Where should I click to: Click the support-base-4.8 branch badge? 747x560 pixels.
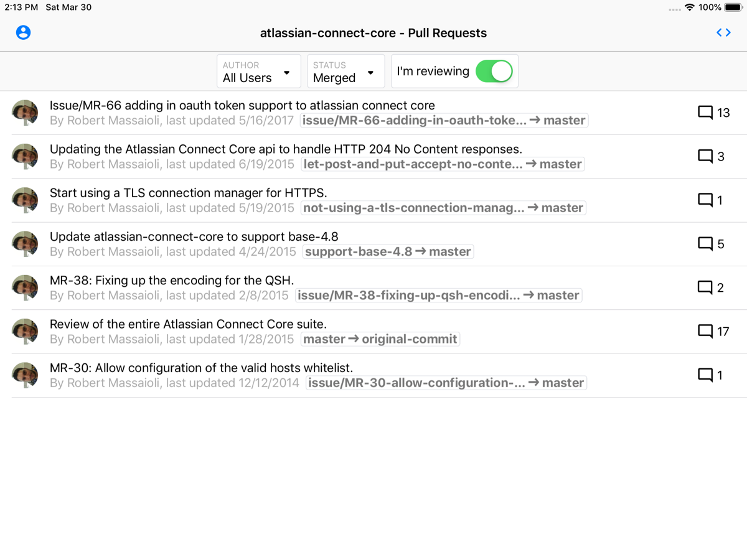[388, 251]
